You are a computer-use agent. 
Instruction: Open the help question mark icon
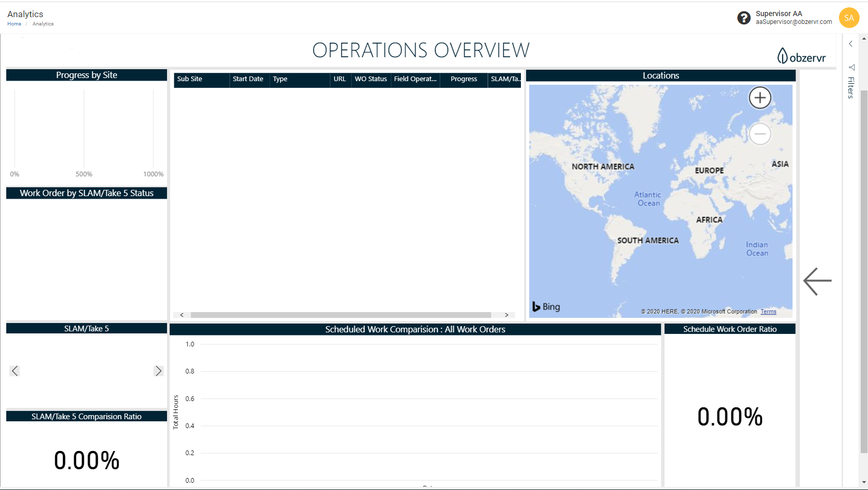click(x=744, y=18)
